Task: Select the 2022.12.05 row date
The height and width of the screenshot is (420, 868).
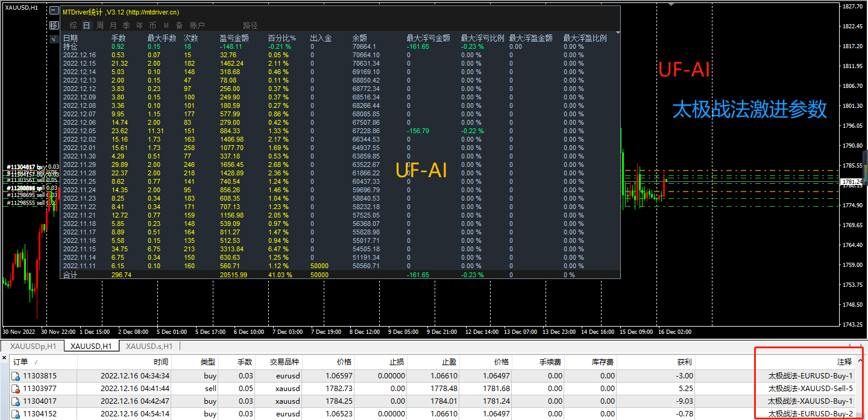Action: tap(80, 131)
